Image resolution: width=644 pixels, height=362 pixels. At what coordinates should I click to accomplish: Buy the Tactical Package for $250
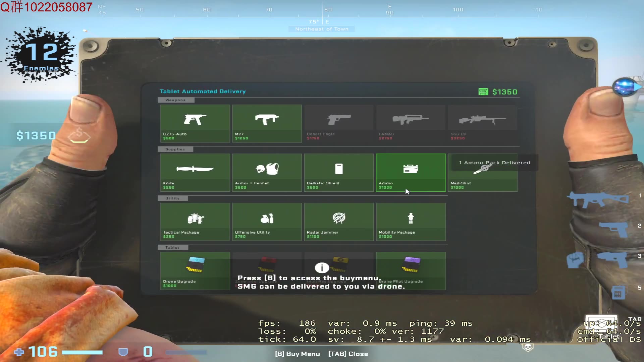(x=195, y=221)
